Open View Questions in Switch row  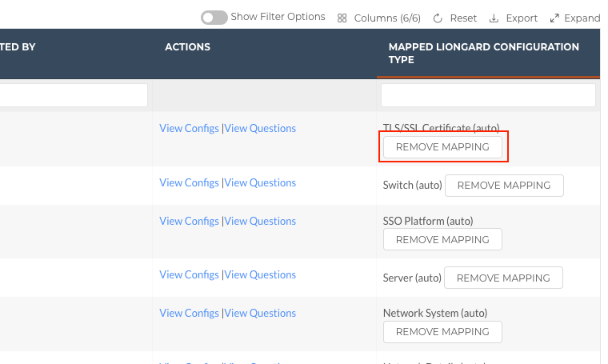(x=260, y=182)
